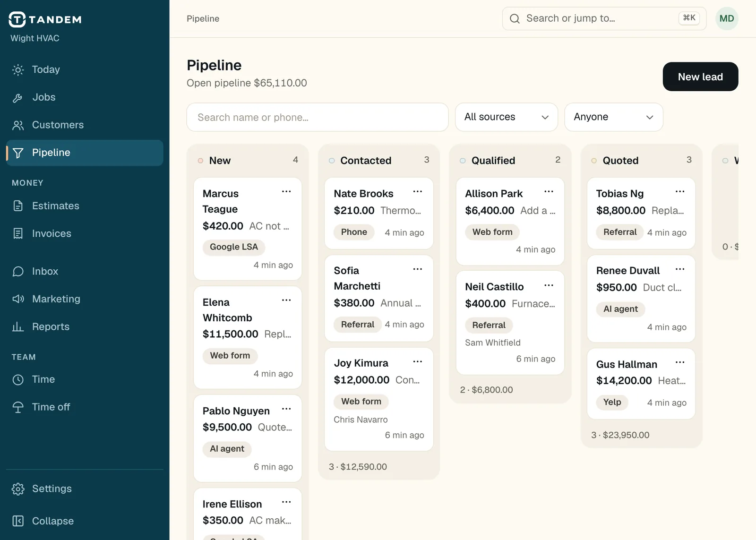
Task: Open Inbox chat bubble icon
Action: coord(18,271)
